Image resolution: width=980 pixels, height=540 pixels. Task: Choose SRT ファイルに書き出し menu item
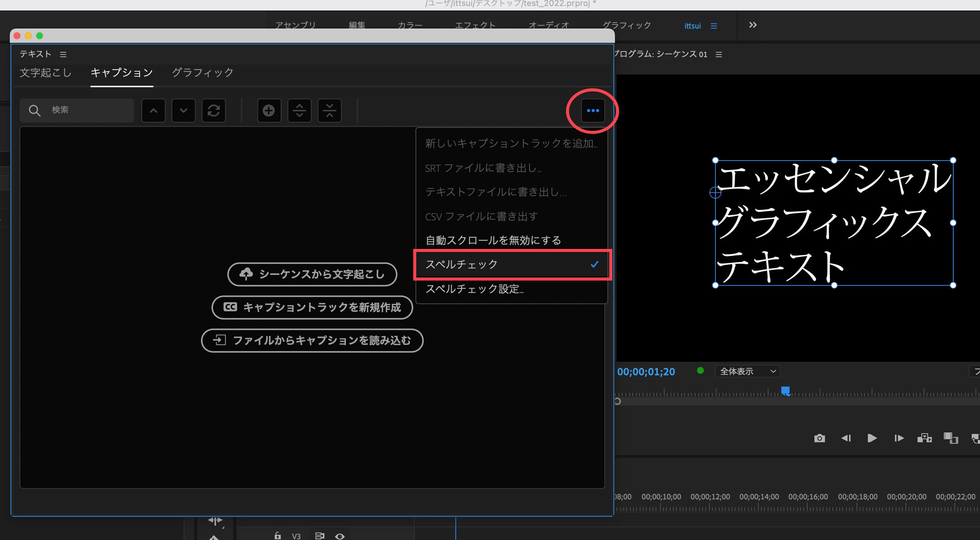click(x=512, y=168)
